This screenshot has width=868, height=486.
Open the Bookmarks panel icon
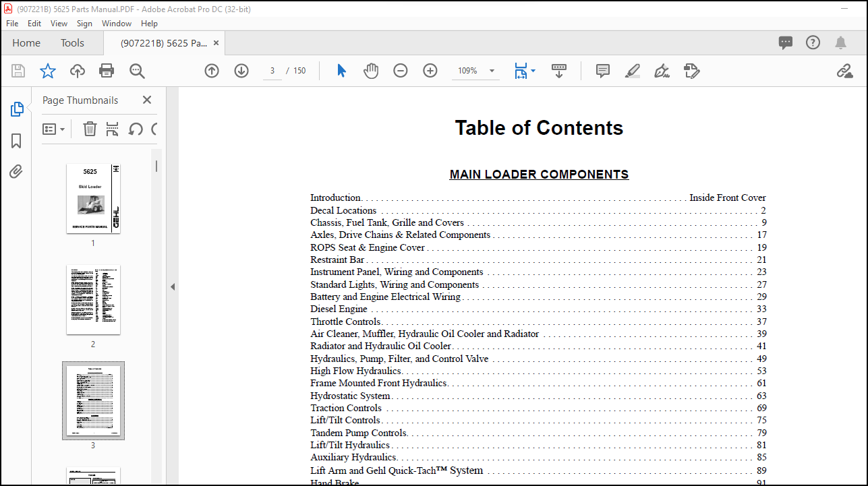(x=17, y=141)
